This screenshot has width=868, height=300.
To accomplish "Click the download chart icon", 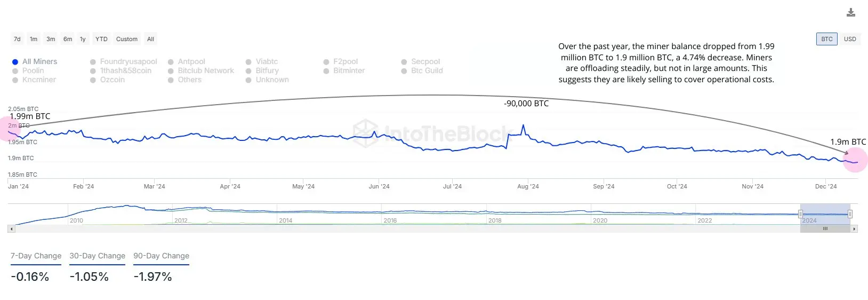I will click(850, 13).
